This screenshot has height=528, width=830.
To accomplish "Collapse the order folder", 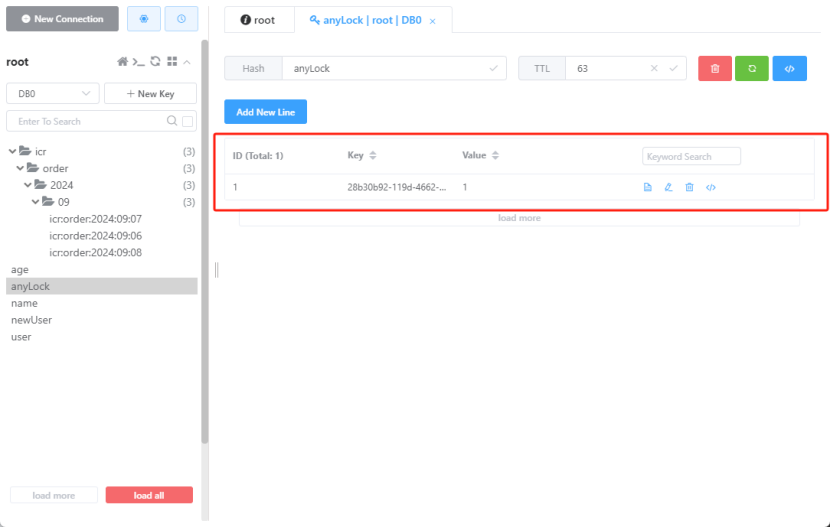I will pyautogui.click(x=20, y=168).
